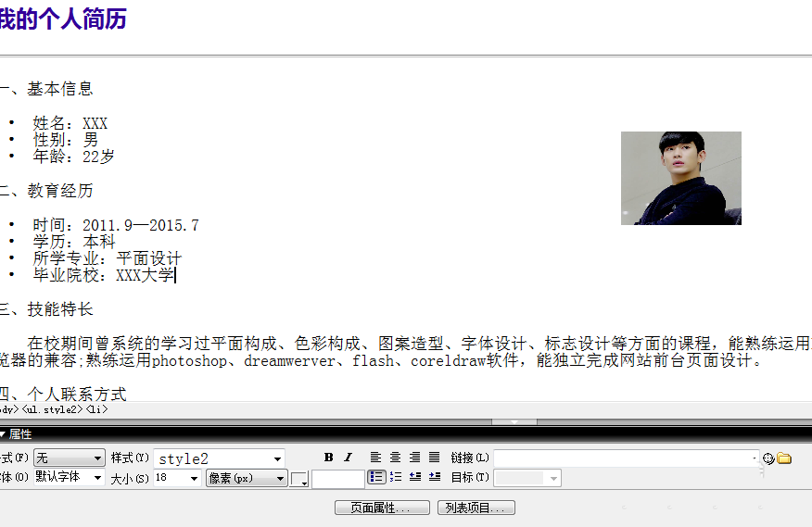Click the 年龄：22岁 list item

pyautogui.click(x=73, y=157)
